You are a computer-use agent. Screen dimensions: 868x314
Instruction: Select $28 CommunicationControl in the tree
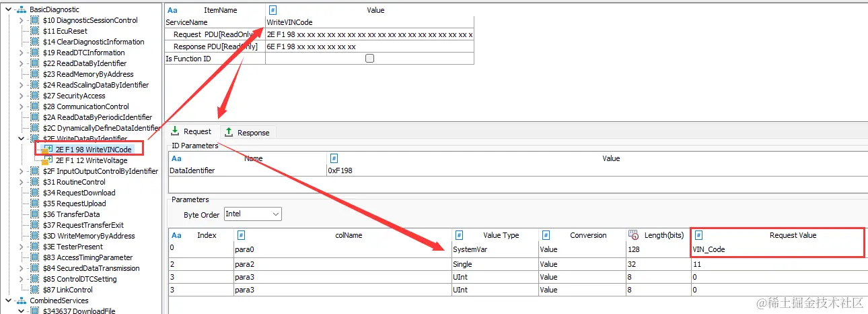pos(85,106)
